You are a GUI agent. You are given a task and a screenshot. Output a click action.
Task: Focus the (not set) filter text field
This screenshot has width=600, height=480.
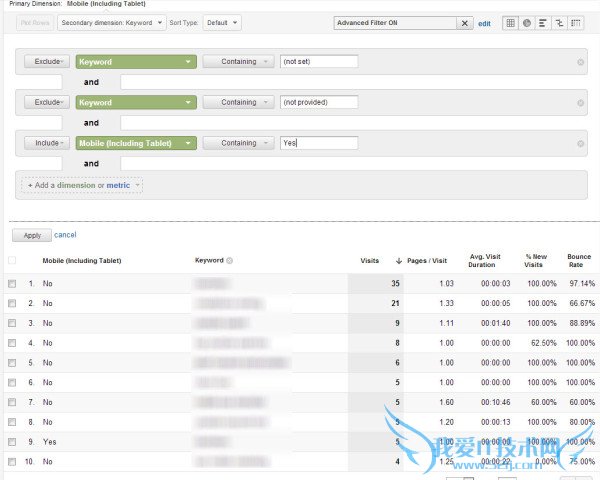(319, 62)
